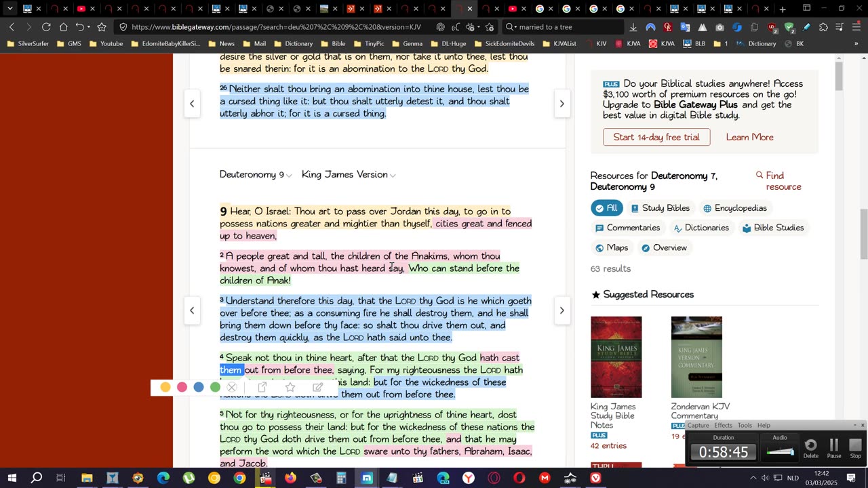The height and width of the screenshot is (488, 868).
Task: Apply pink highlight color to selection
Action: click(x=182, y=387)
